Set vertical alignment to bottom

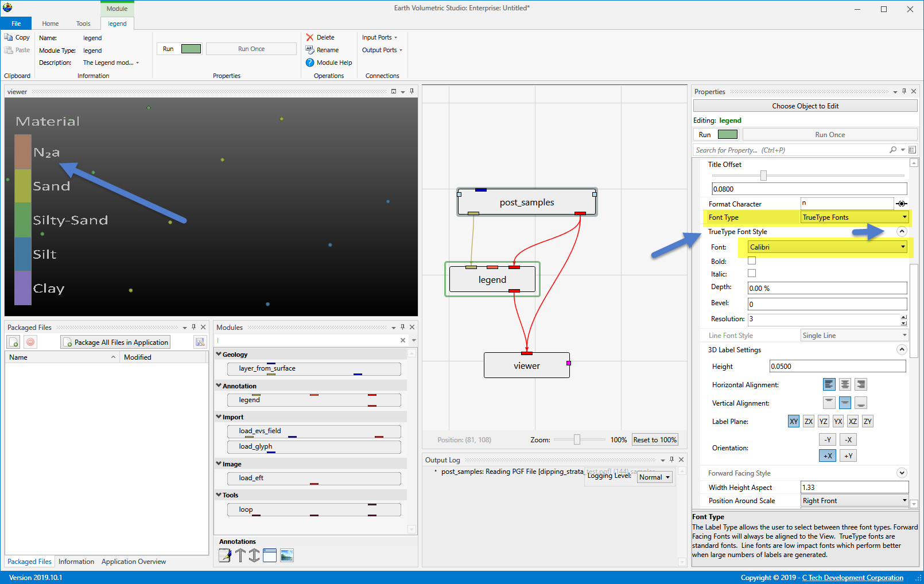coord(860,403)
